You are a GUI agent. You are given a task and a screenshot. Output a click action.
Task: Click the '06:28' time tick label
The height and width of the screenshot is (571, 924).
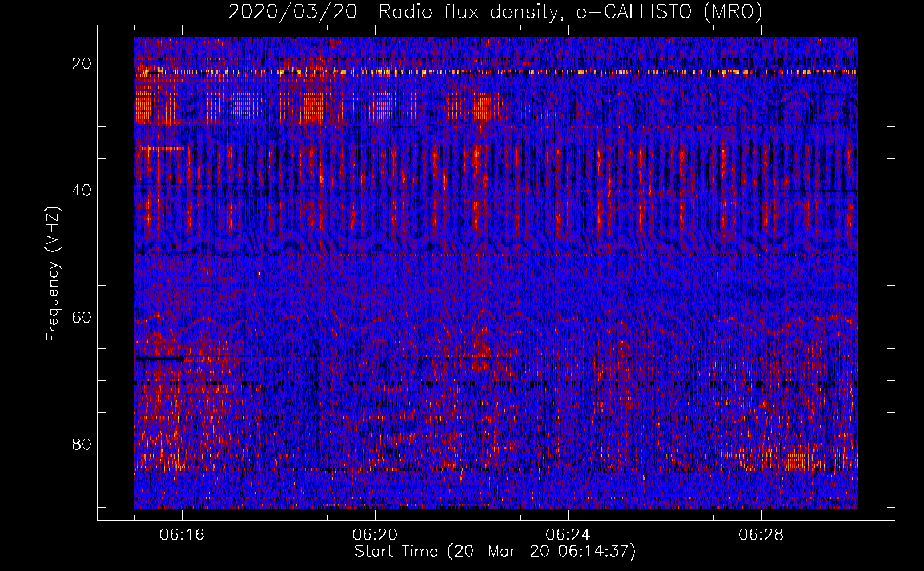(x=761, y=535)
